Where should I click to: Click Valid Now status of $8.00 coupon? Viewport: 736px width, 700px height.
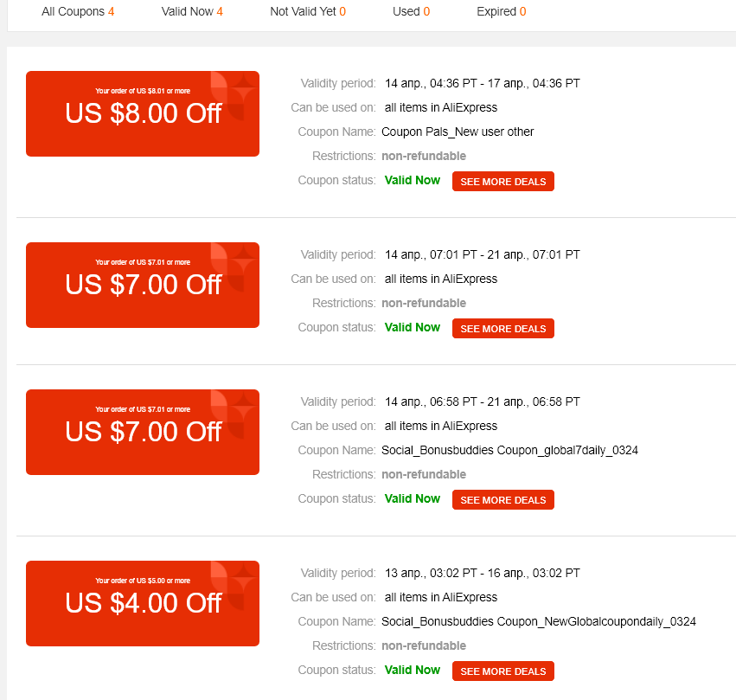(413, 180)
